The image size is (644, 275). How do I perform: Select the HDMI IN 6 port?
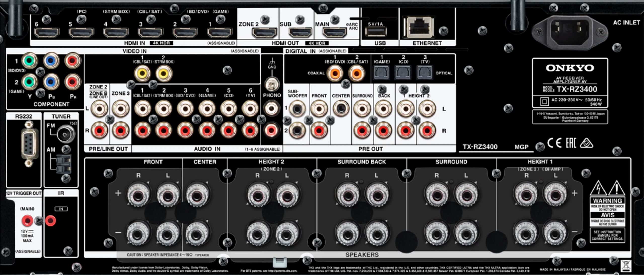coord(47,33)
